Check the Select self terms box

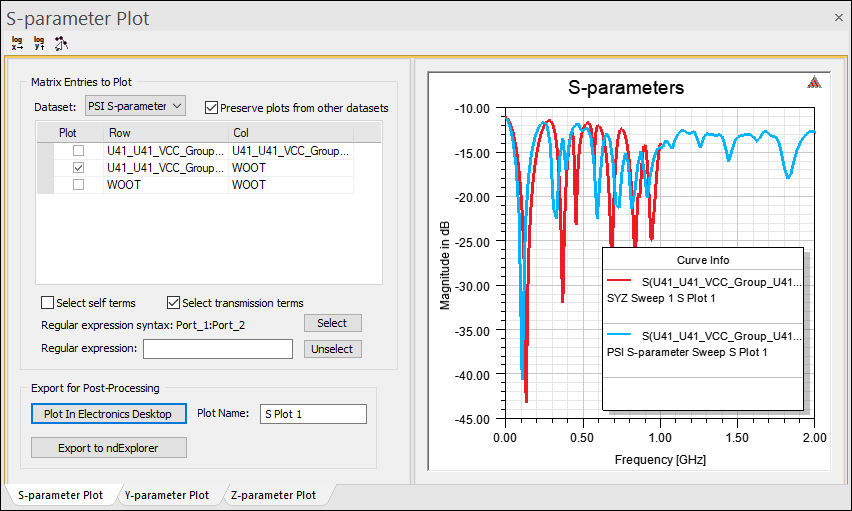coord(47,303)
